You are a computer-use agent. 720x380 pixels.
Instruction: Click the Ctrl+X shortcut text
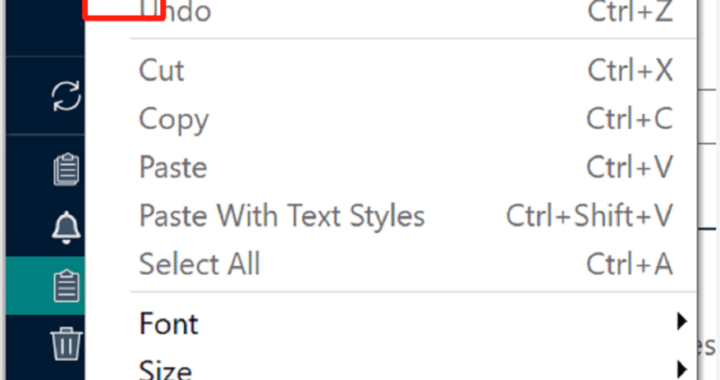(630, 70)
